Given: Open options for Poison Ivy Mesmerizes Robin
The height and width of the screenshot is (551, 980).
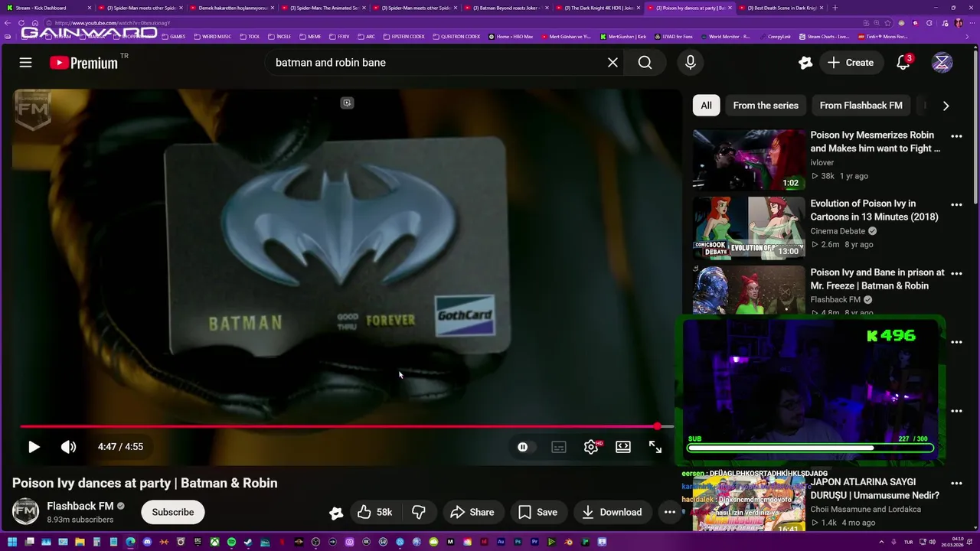Looking at the screenshot, I should (956, 136).
